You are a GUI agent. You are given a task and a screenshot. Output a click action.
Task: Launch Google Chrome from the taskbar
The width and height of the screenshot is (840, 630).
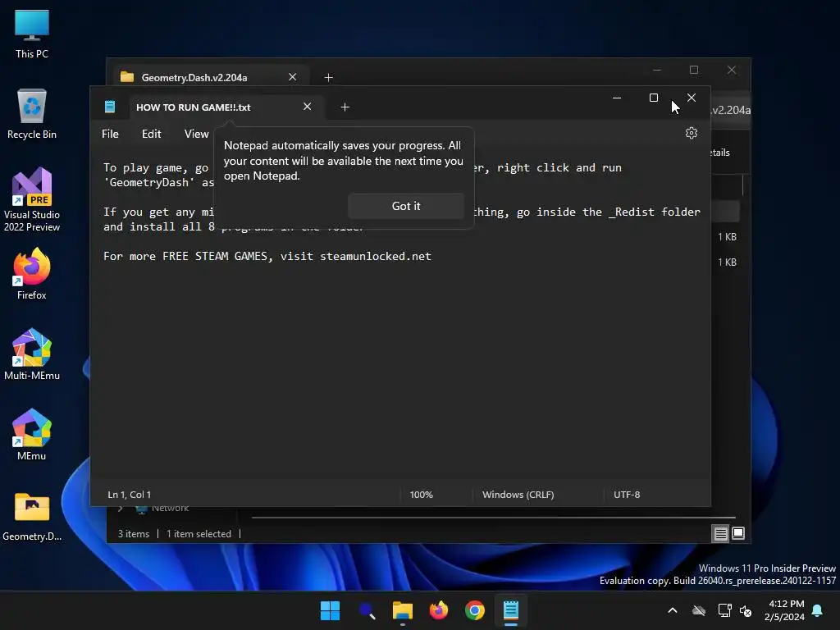[475, 610]
